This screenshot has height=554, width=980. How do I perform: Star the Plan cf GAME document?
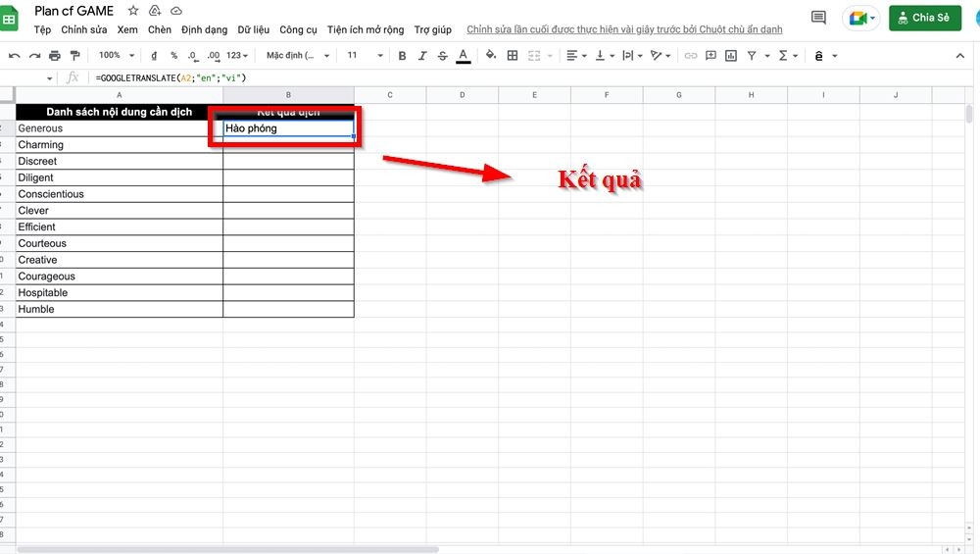(x=133, y=11)
